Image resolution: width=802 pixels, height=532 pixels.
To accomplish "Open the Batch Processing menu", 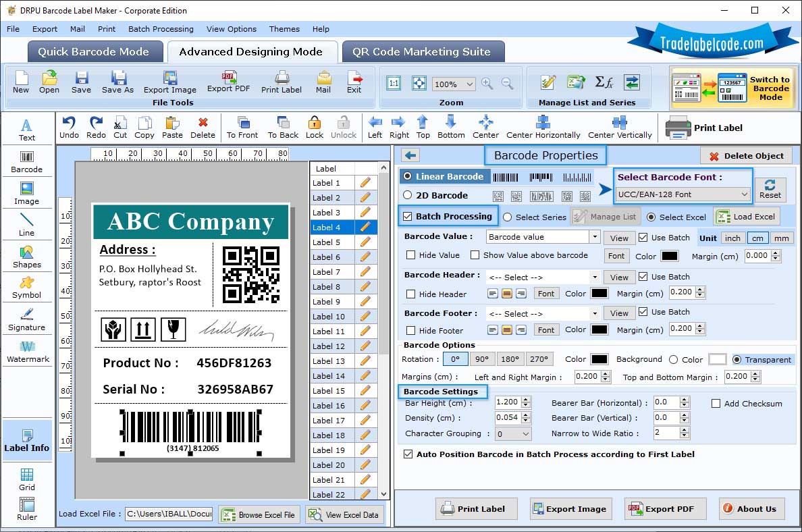I will point(161,29).
